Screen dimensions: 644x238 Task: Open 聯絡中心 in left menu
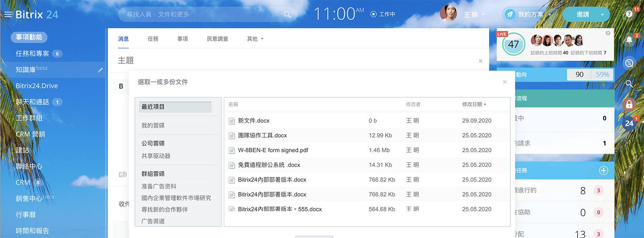click(29, 166)
